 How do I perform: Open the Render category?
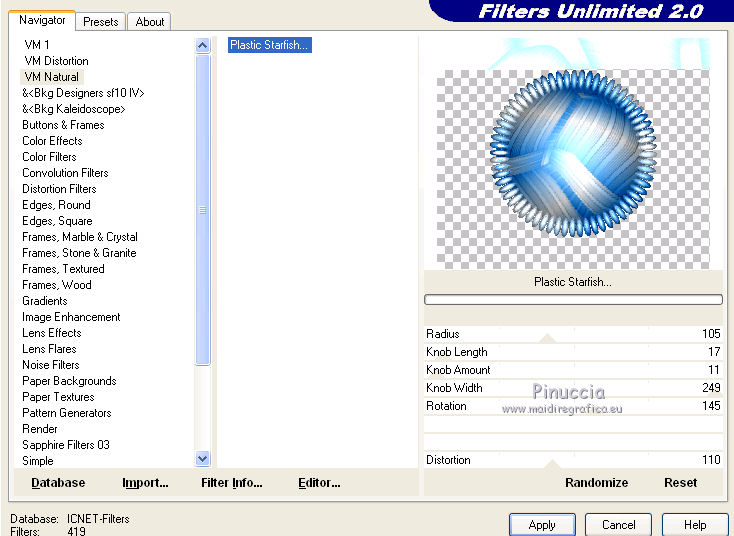click(40, 429)
